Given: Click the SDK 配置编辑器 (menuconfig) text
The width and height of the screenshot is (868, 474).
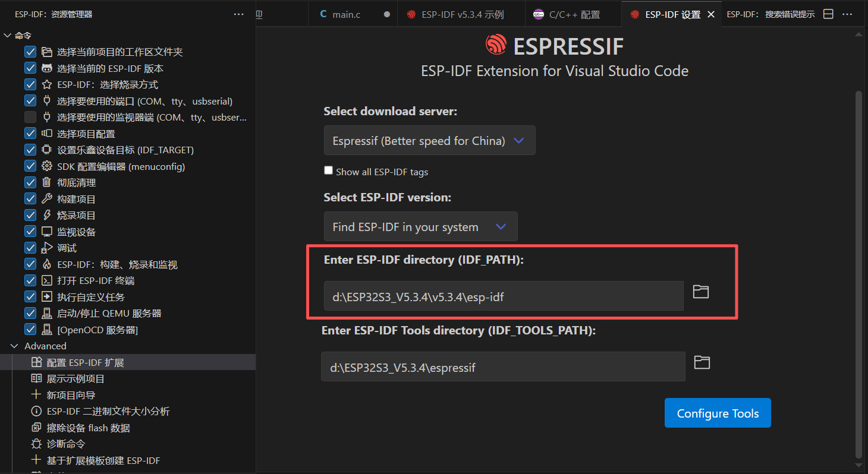Looking at the screenshot, I should 121,166.
